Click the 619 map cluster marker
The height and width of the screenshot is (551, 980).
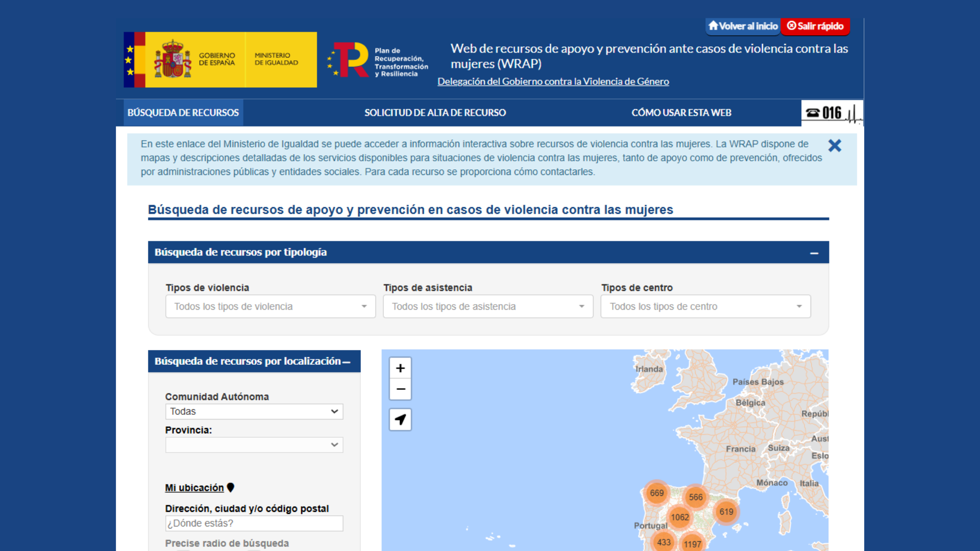(x=726, y=512)
